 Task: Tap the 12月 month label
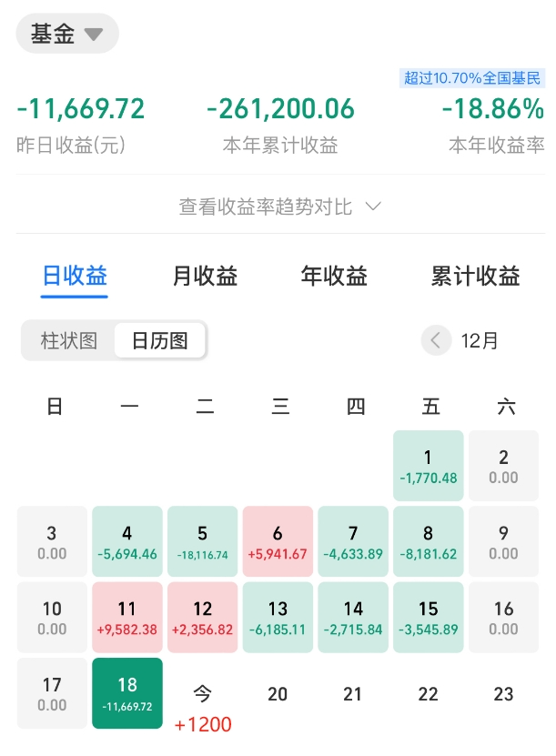(x=480, y=341)
